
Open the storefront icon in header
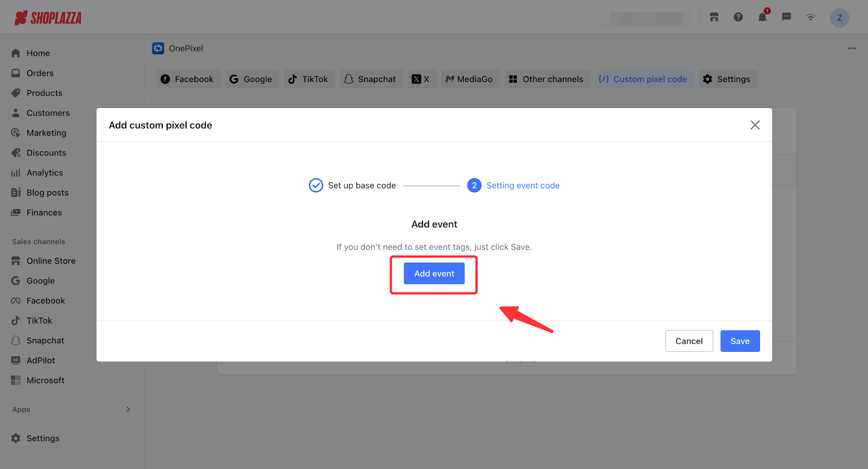coord(714,17)
